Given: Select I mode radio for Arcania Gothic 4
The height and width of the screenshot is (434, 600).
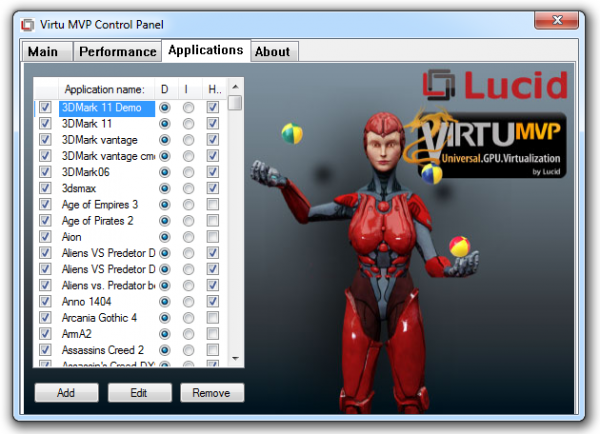Looking at the screenshot, I should pos(188,318).
